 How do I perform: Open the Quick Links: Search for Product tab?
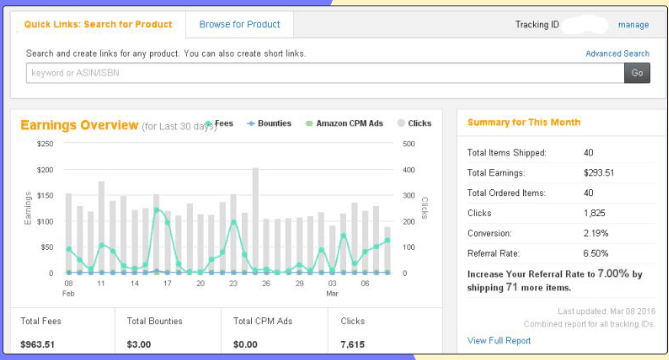pos(98,24)
